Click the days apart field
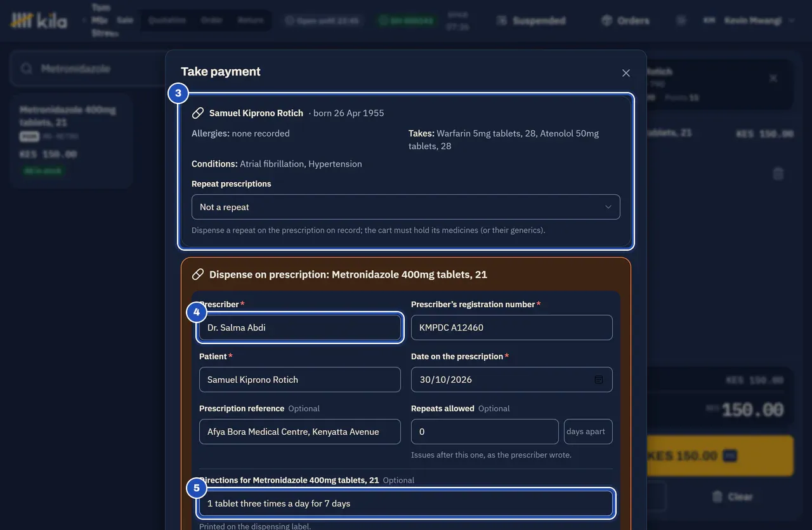This screenshot has height=530, width=812. pyautogui.click(x=588, y=432)
